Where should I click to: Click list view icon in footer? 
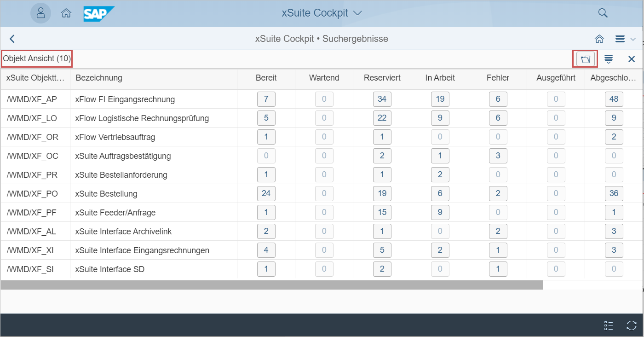coord(609,325)
